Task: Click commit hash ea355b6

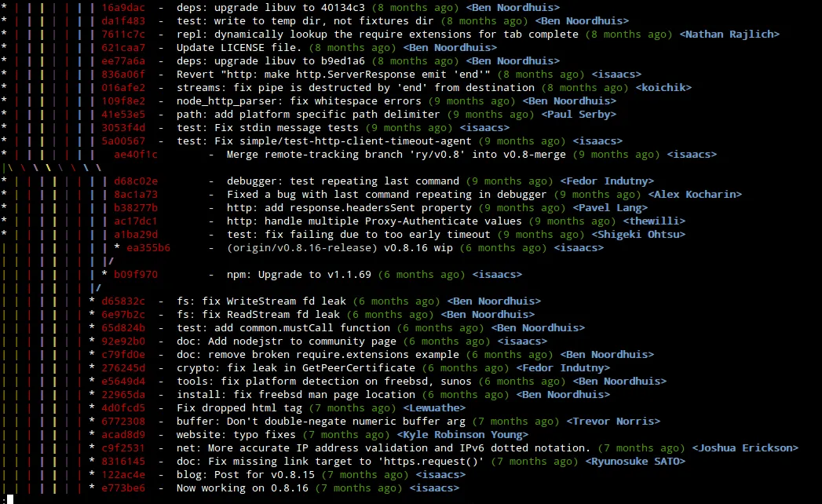Action: pos(148,248)
